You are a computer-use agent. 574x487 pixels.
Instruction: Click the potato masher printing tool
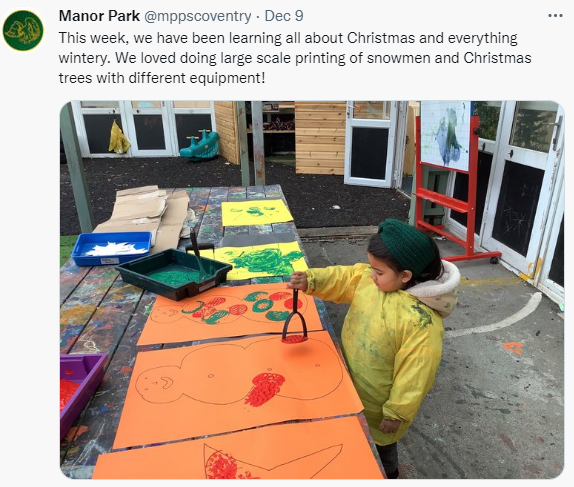coord(294,317)
